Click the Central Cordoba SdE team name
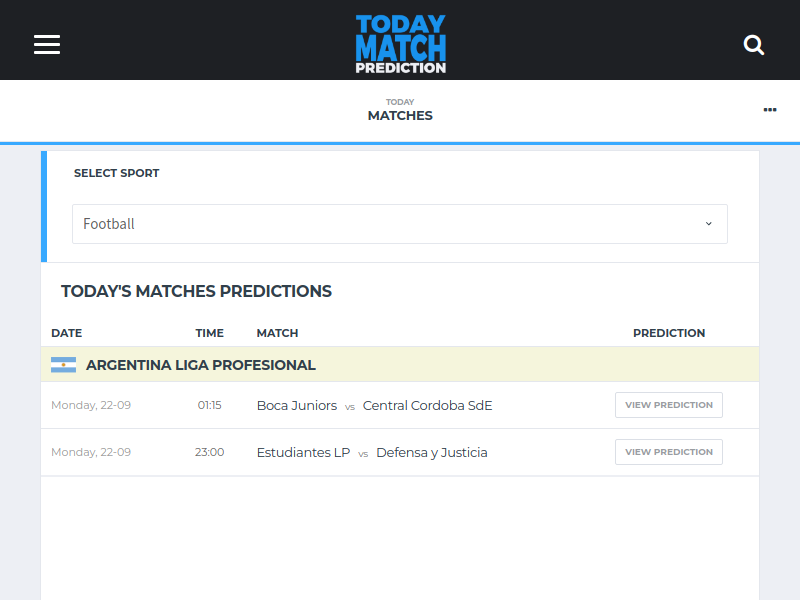 click(428, 406)
